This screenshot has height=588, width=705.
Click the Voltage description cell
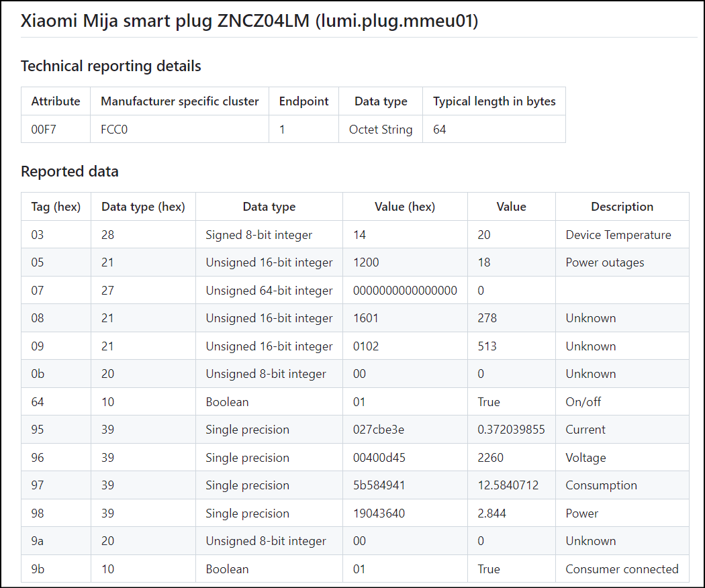tap(585, 458)
